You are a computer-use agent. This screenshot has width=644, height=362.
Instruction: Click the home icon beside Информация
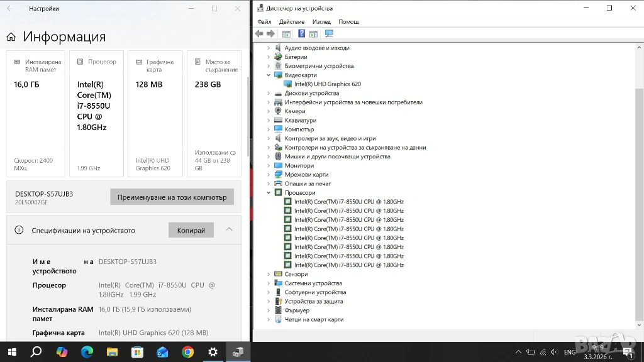[x=11, y=37]
